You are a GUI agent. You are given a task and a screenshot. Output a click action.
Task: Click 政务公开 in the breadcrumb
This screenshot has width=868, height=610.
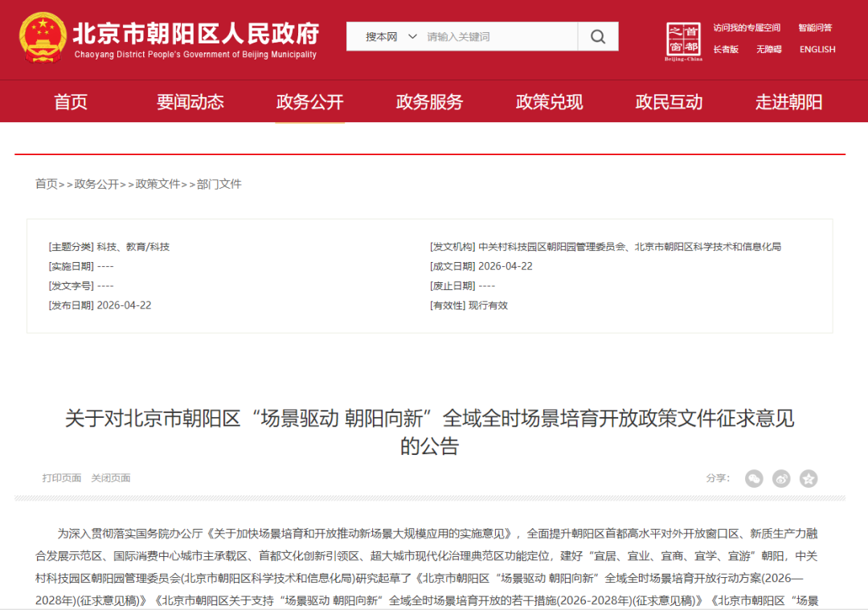[x=96, y=184]
